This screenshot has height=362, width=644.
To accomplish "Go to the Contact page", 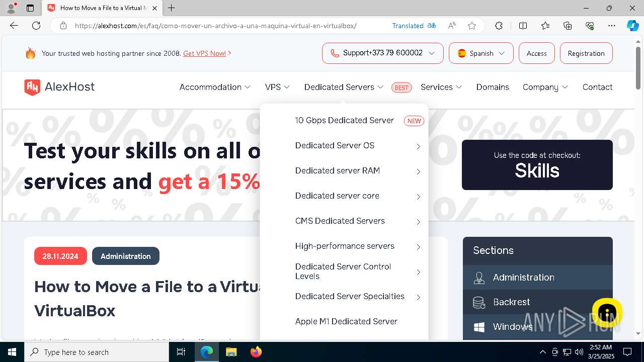I will (x=597, y=87).
